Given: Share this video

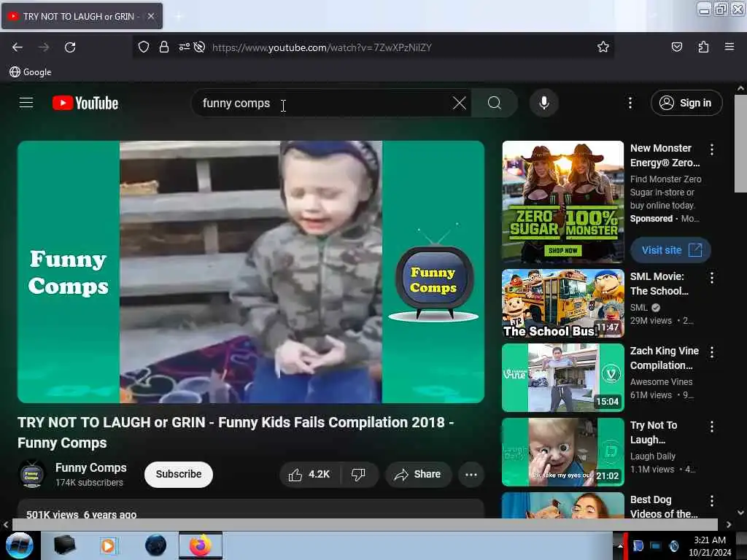Looking at the screenshot, I should coord(418,474).
